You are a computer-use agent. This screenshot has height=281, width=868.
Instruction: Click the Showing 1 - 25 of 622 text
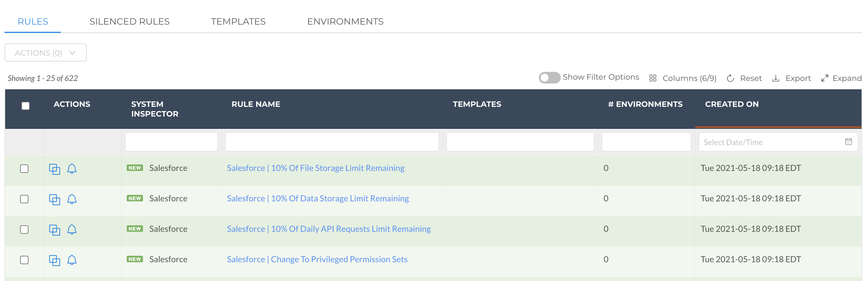coord(43,78)
